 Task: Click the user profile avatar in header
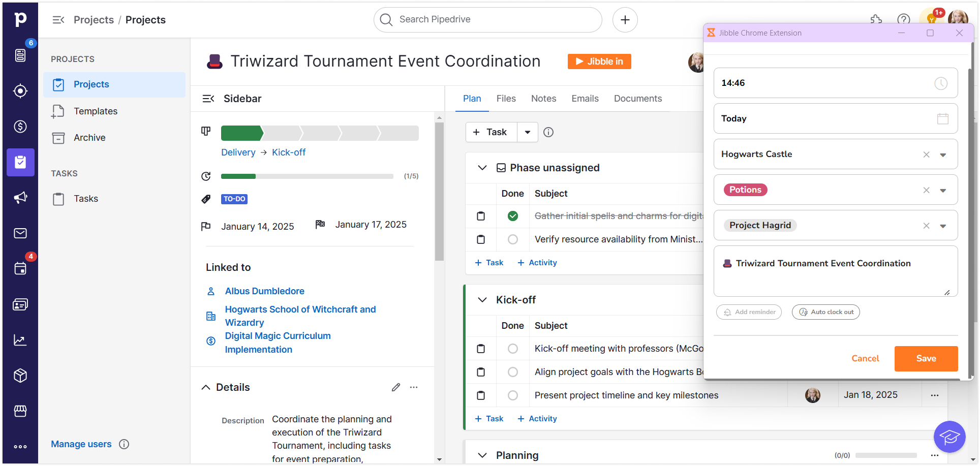coord(958,19)
